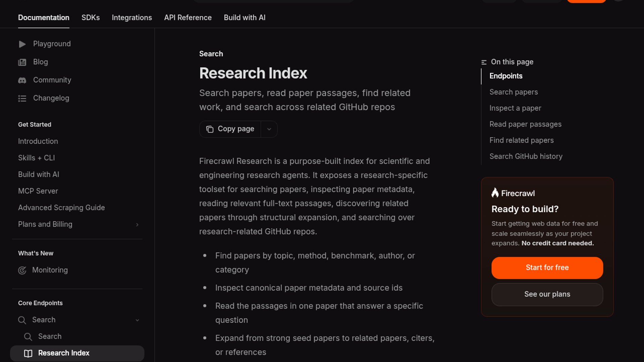Click the Research Index page heading

click(x=253, y=73)
